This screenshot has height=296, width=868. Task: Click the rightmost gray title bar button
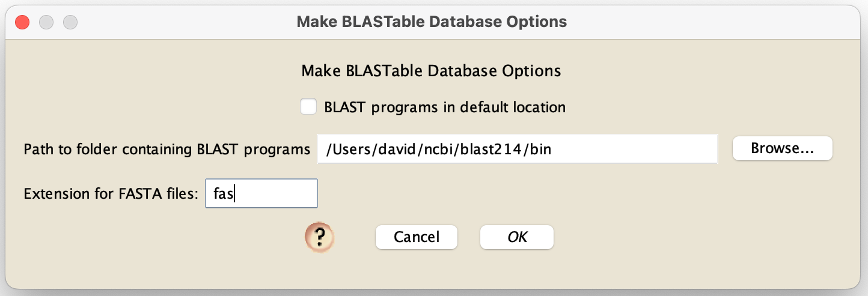pos(70,22)
